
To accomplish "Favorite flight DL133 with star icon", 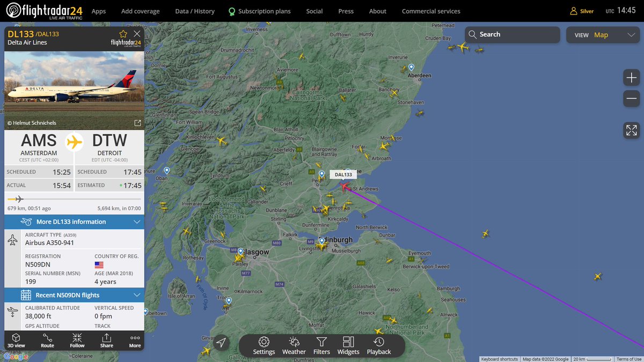I will (x=123, y=34).
